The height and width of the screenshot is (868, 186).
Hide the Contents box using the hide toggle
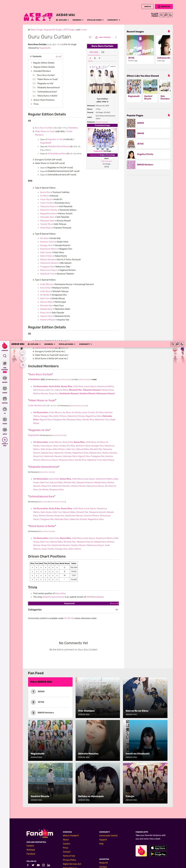click(x=58, y=57)
